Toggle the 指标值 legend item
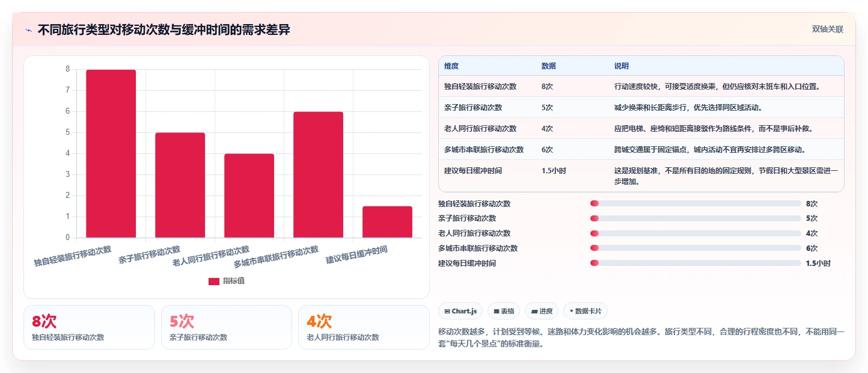Screen dimensions: 868x373 pos(227,281)
